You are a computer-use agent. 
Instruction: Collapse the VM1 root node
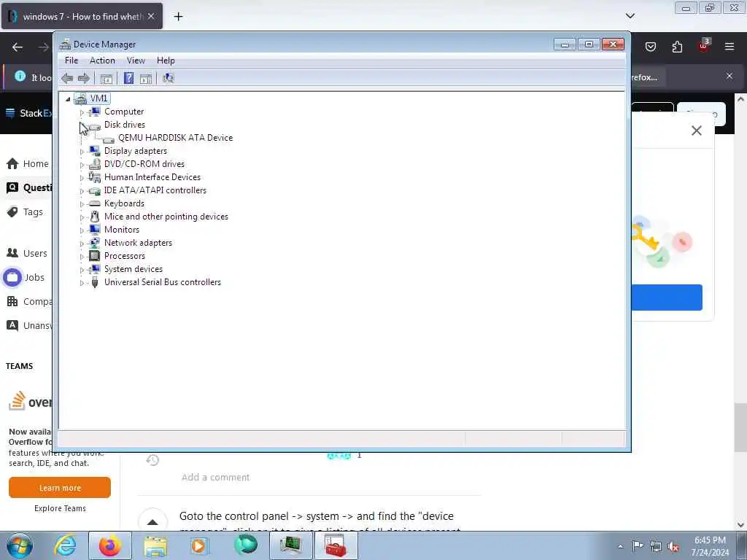(68, 99)
